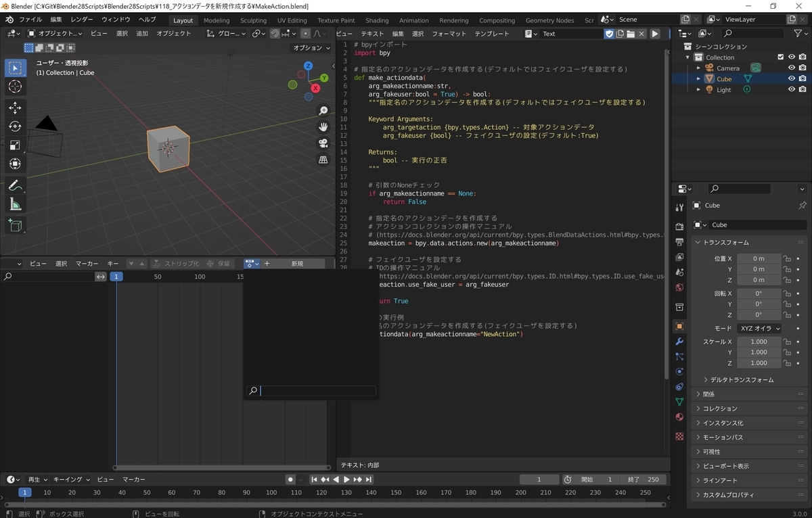This screenshot has width=812, height=518.
Task: Open the Object Constraints properties tab
Action: tap(679, 387)
